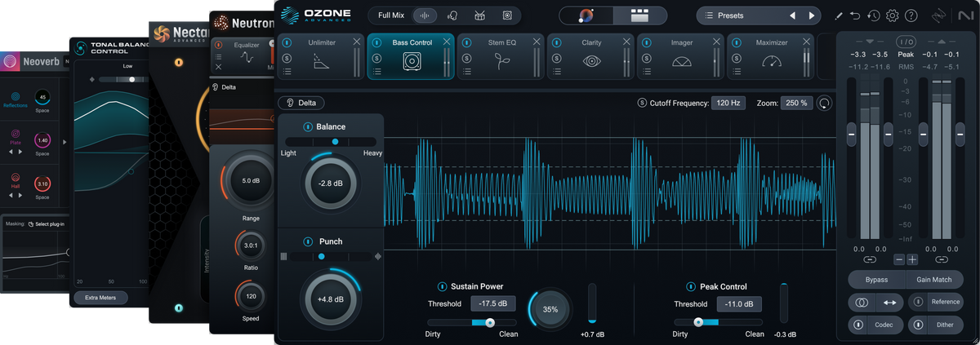Image resolution: width=980 pixels, height=345 pixels.
Task: Toggle the Clarity module power
Action: [558, 42]
